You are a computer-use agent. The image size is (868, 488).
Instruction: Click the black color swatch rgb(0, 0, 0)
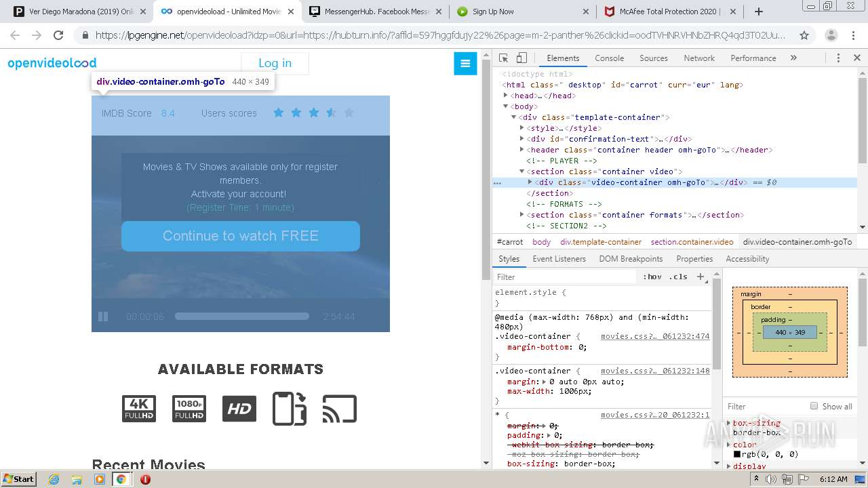pyautogui.click(x=737, y=454)
